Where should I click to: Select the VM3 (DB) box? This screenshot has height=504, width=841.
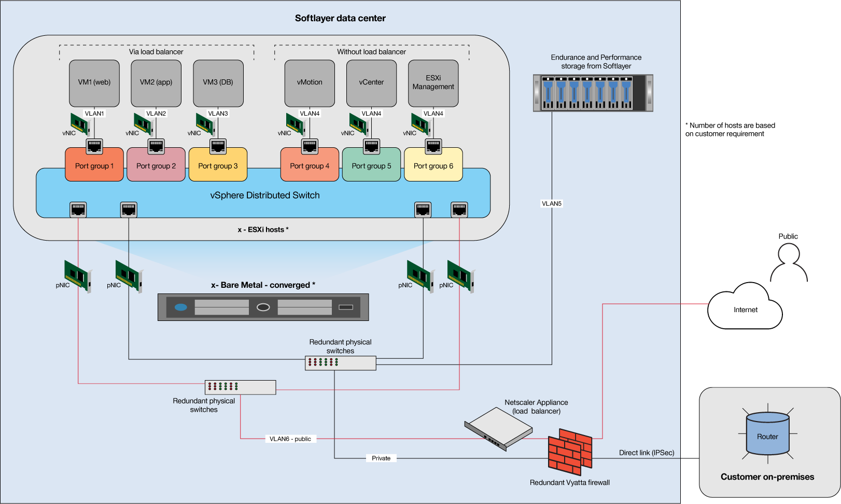click(x=218, y=83)
